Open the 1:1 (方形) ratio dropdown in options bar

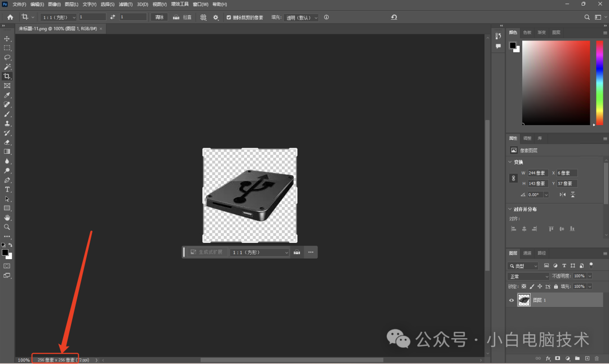point(58,17)
